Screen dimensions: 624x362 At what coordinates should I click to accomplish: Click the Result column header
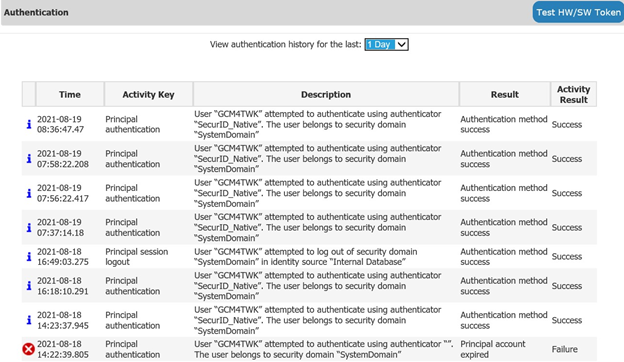(x=505, y=94)
